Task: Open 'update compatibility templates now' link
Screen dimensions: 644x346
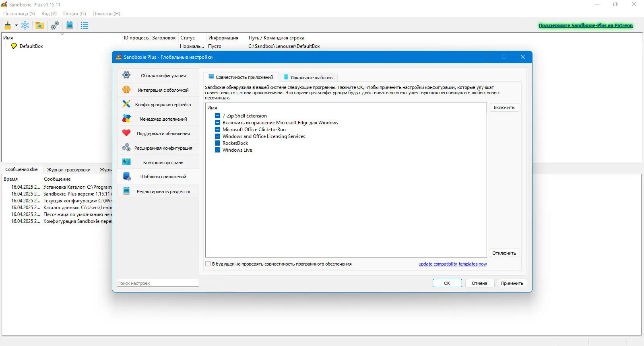Action: 453,264
